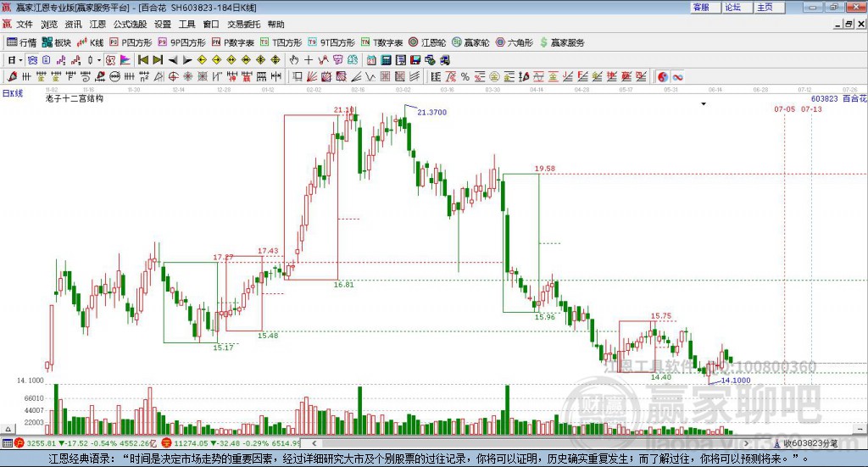Click the save disk toolbar icon
This screenshot has width=868, height=467.
[415, 60]
